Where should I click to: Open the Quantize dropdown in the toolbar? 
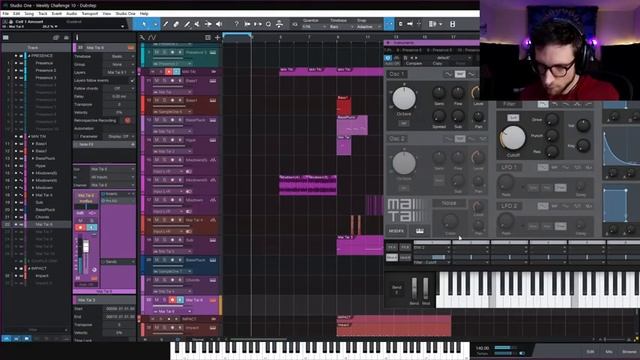(x=313, y=27)
